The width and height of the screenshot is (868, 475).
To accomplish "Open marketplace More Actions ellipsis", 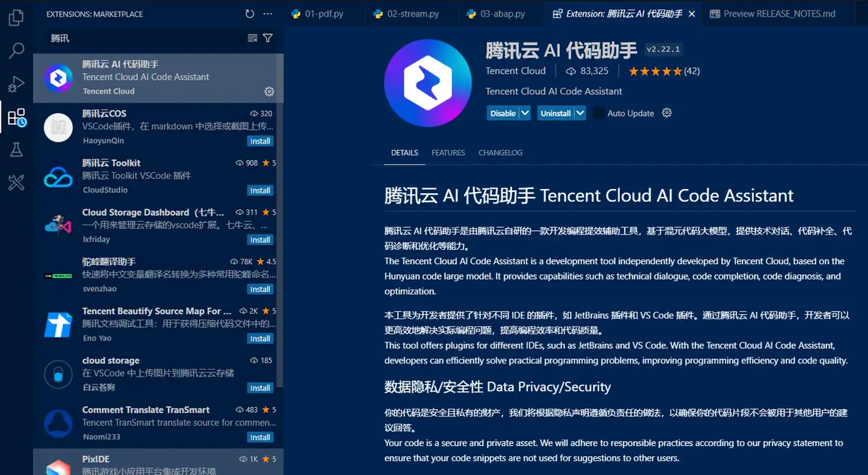I will click(x=268, y=14).
